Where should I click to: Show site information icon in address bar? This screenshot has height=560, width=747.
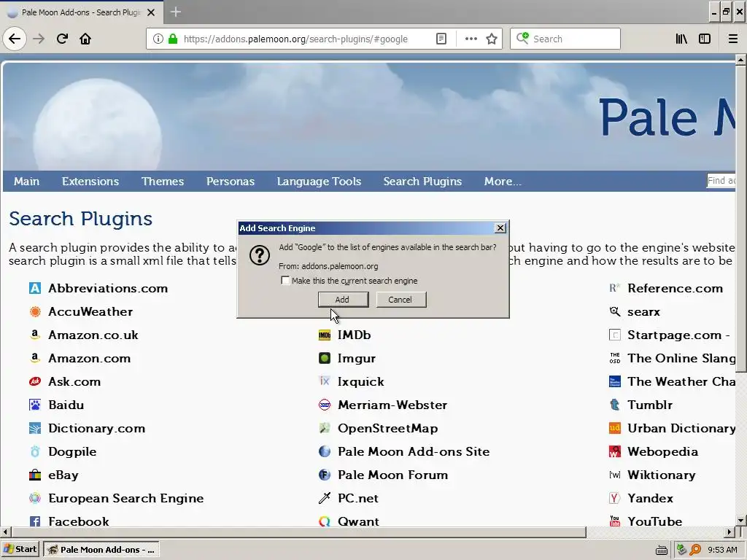(x=158, y=39)
